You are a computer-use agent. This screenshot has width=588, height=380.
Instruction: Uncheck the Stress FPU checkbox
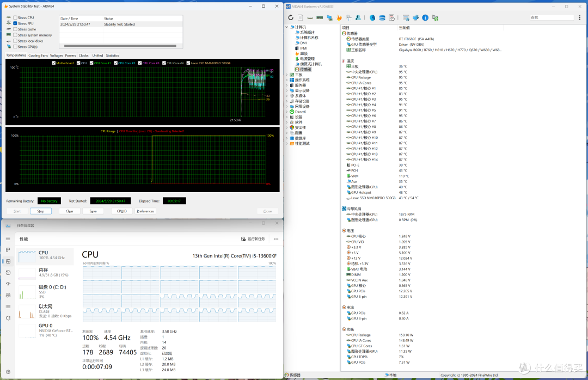pyautogui.click(x=15, y=23)
